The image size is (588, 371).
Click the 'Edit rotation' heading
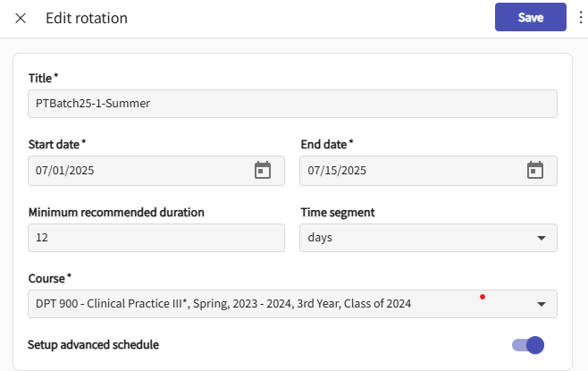tap(87, 18)
